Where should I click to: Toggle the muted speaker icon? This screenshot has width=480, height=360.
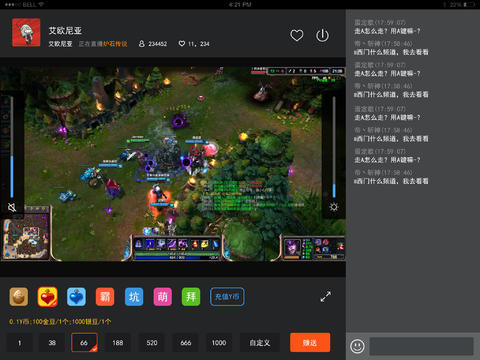tap(12, 207)
